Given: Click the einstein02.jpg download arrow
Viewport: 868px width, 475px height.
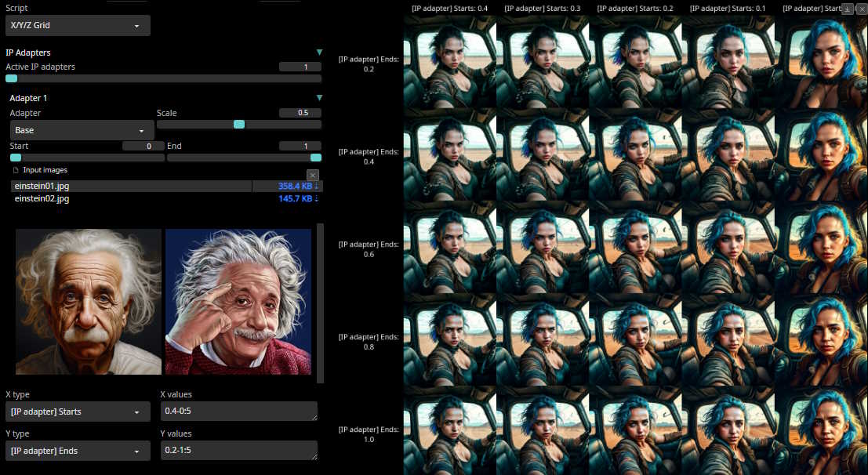Looking at the screenshot, I should [x=317, y=199].
